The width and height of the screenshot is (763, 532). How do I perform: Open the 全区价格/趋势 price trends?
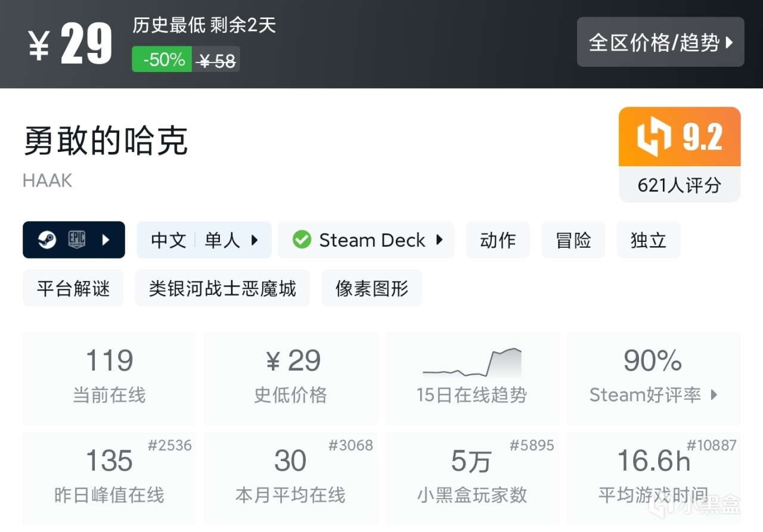(660, 42)
